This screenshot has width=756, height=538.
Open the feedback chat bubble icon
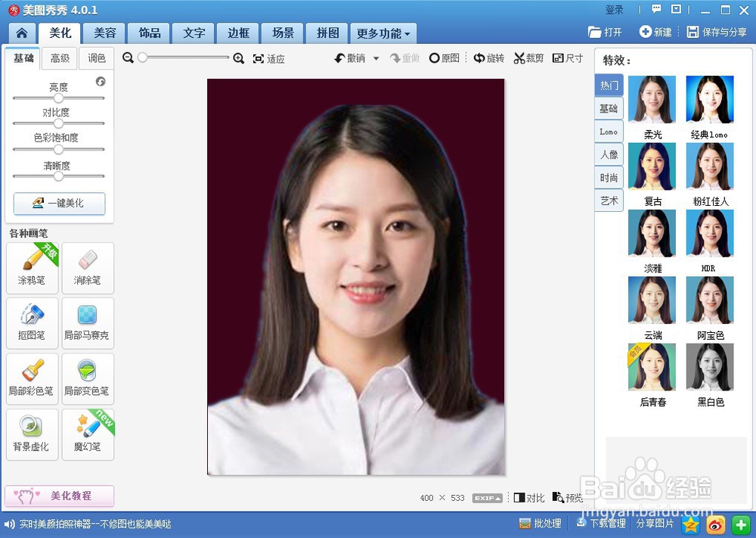click(x=656, y=9)
